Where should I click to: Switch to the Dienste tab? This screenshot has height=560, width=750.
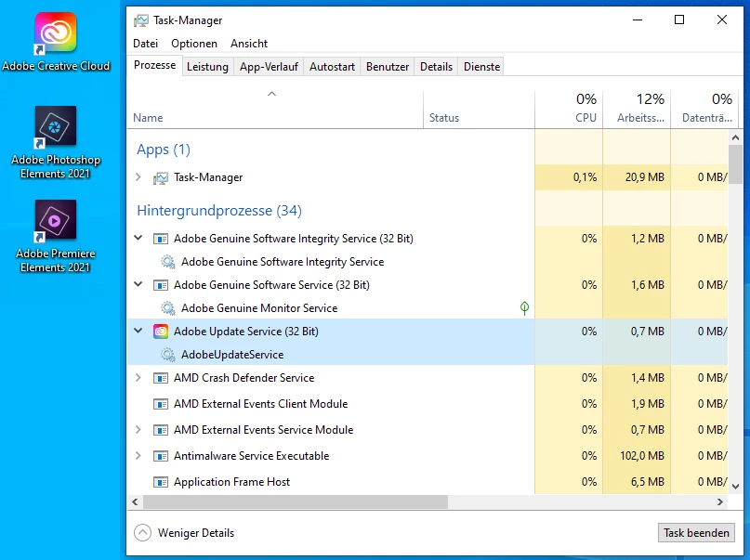point(481,67)
